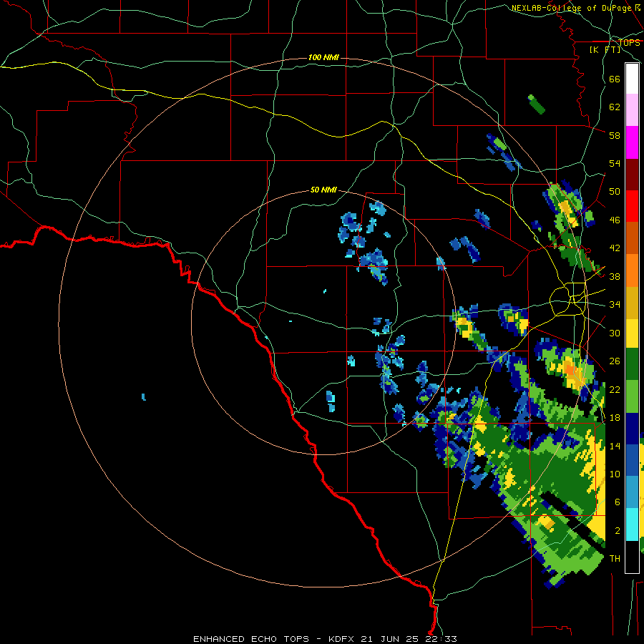The image size is (644, 644).
Task: Click the dark orange legend swatch
Action: pos(632,238)
